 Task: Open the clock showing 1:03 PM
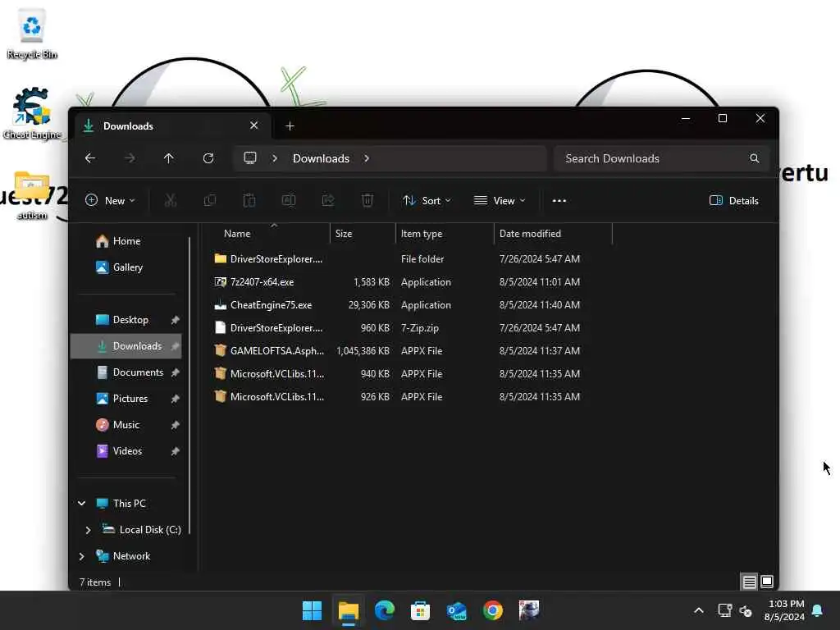(785, 610)
